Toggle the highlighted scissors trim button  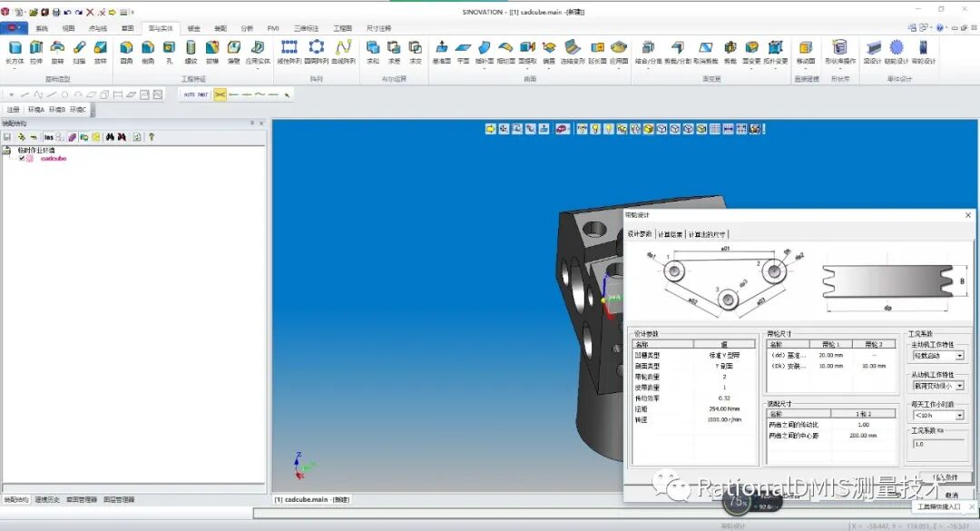click(x=220, y=94)
